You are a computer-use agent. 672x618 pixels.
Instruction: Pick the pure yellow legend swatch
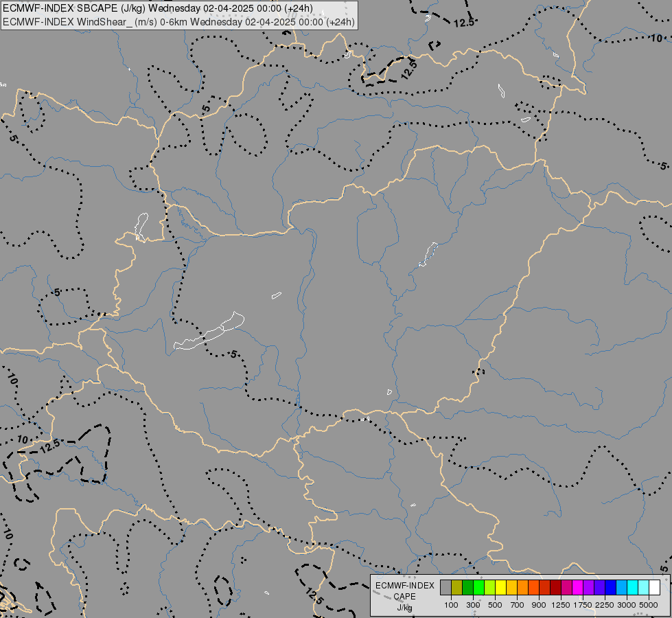pos(500,588)
